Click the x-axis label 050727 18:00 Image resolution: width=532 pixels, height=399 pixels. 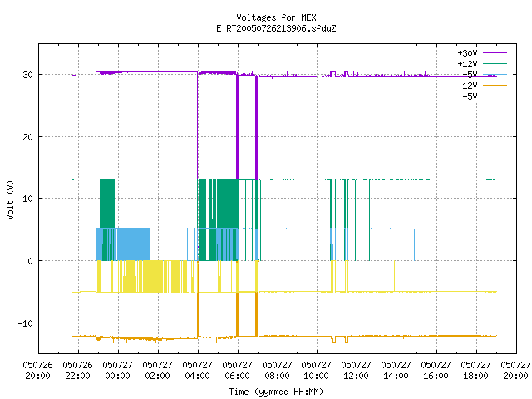point(475,370)
